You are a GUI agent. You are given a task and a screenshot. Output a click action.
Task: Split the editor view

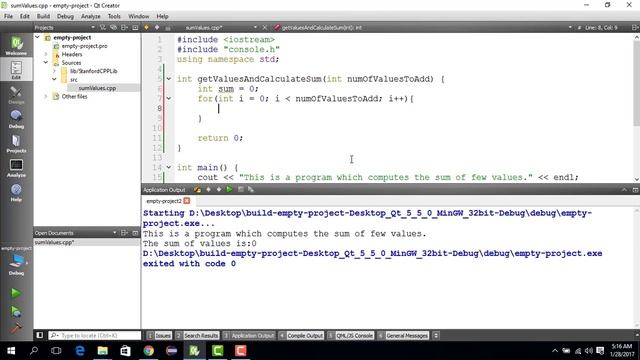tap(635, 27)
